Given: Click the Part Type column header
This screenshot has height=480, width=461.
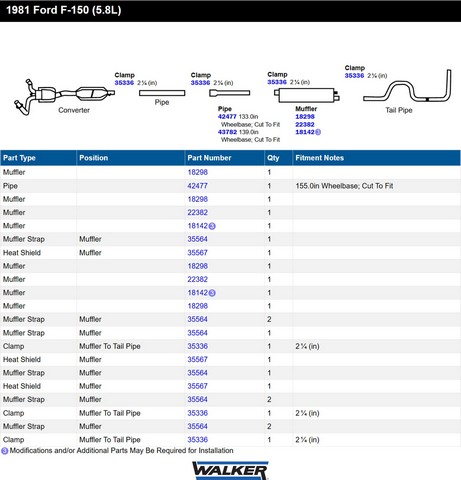Looking at the screenshot, I should 38,158.
